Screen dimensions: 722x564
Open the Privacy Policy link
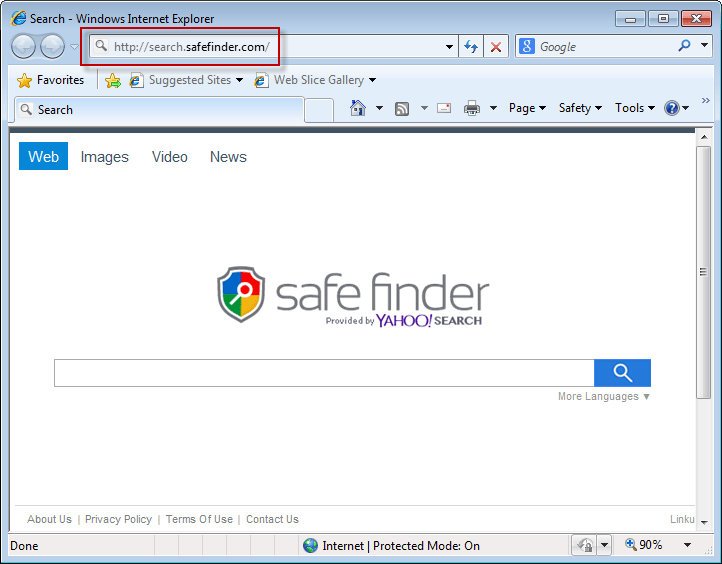118,519
